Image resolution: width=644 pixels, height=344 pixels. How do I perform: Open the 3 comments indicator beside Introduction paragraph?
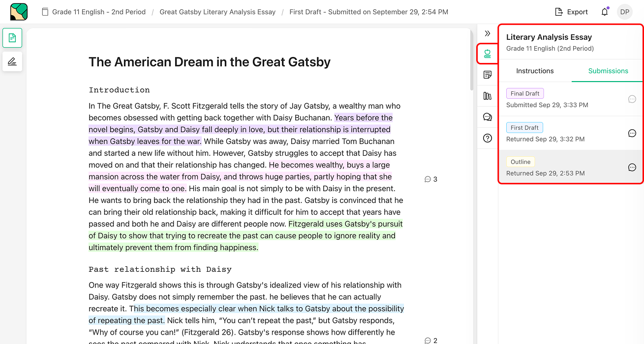pos(431,179)
